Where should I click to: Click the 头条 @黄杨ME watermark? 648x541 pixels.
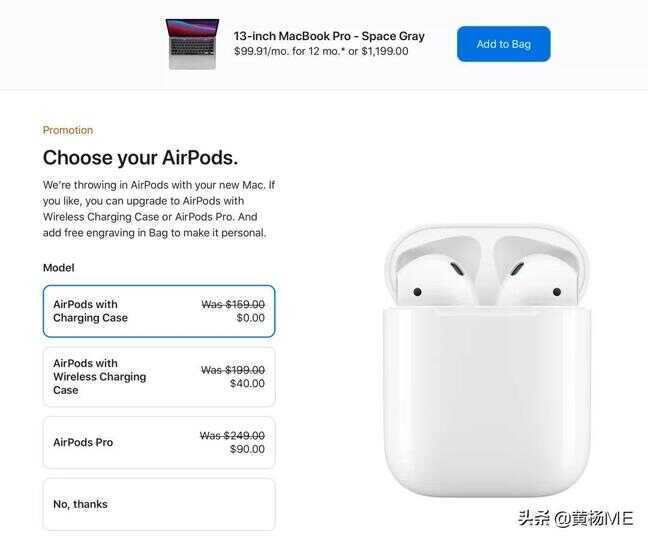pos(575,518)
